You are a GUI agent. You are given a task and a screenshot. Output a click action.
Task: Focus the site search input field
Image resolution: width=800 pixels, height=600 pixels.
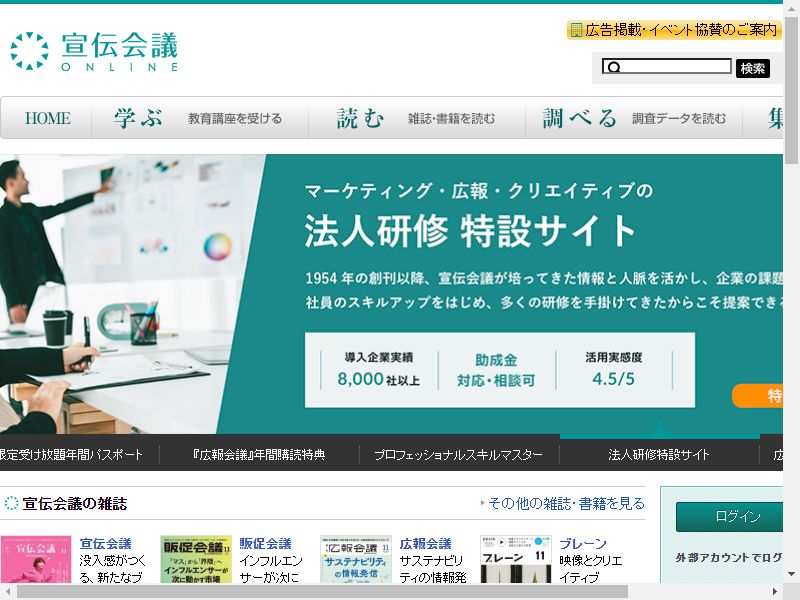pyautogui.click(x=667, y=66)
